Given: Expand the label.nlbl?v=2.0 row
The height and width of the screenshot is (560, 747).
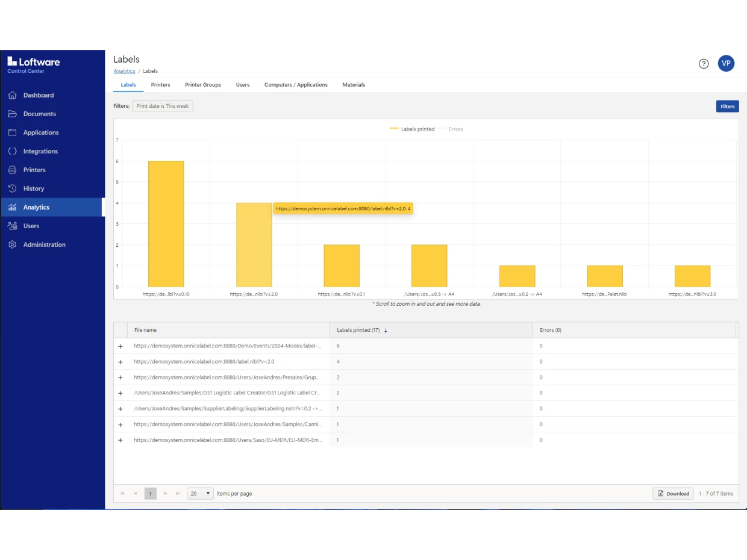Looking at the screenshot, I should tap(120, 362).
